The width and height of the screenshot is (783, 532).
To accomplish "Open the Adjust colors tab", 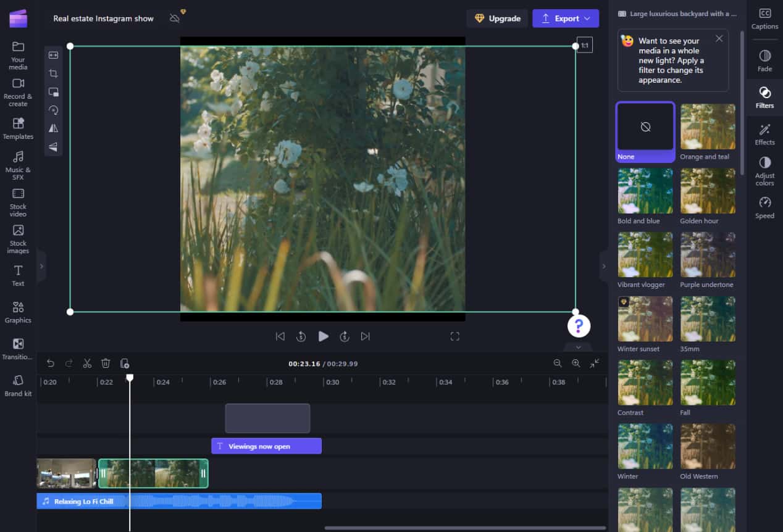I will 764,171.
